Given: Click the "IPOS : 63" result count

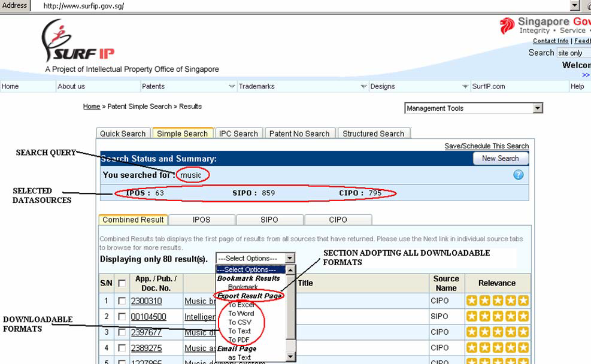Looking at the screenshot, I should point(145,193).
